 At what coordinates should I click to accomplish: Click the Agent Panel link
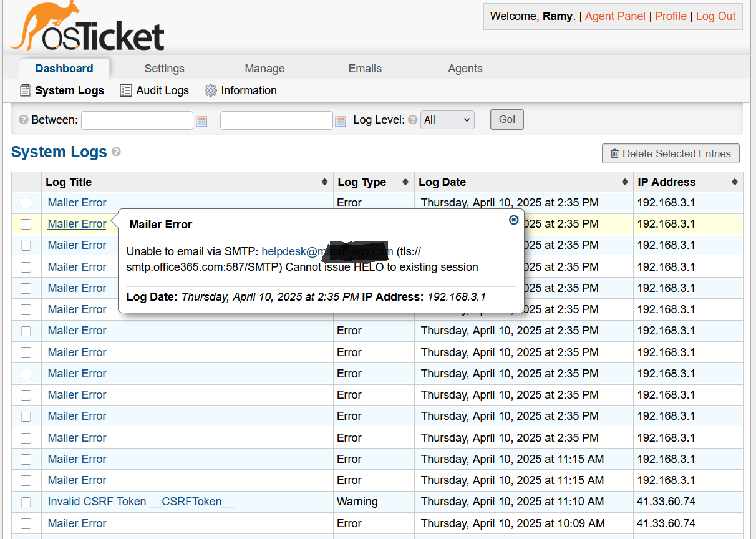click(614, 16)
